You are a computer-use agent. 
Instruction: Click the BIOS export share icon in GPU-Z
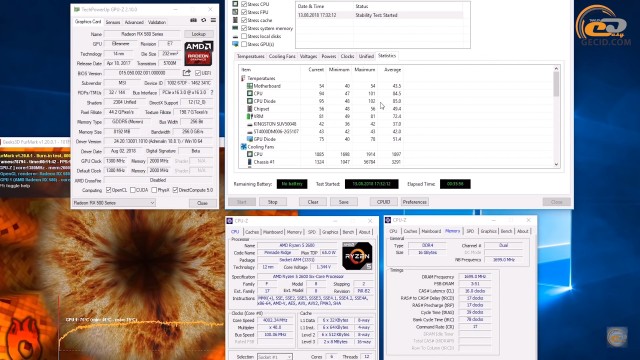click(187, 73)
